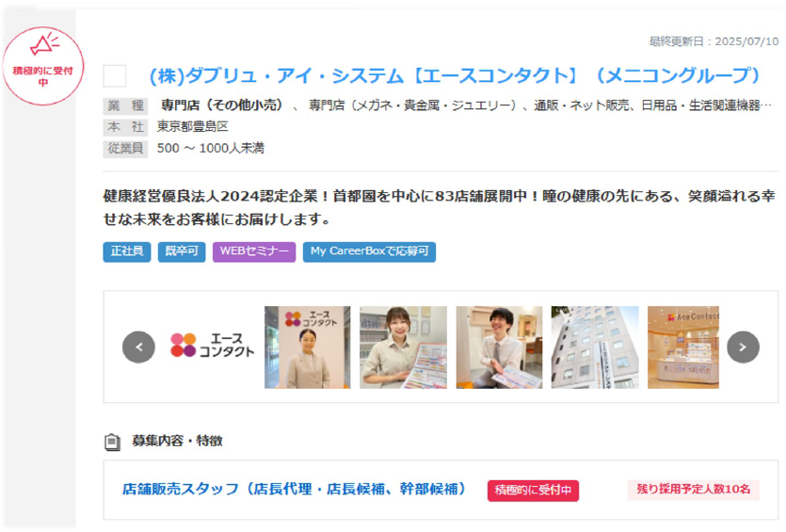Open the office building photo
This screenshot has height=532, width=786.
coord(595,347)
